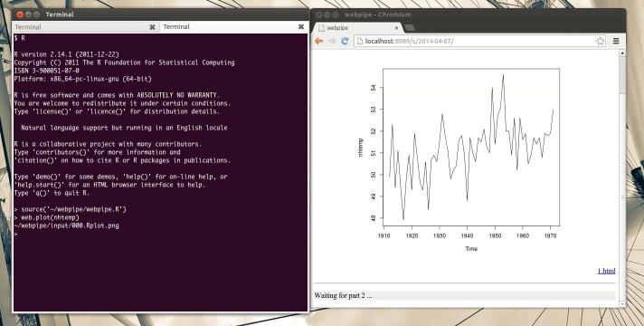Close the Chromium window
Image resolution: width=644 pixels, height=326 pixels.
coord(318,14)
